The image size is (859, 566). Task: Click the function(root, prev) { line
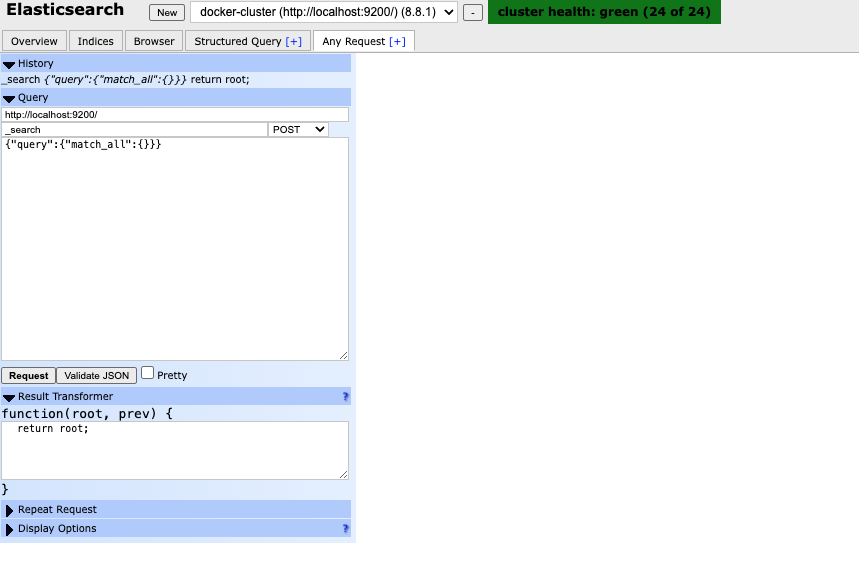tap(87, 414)
